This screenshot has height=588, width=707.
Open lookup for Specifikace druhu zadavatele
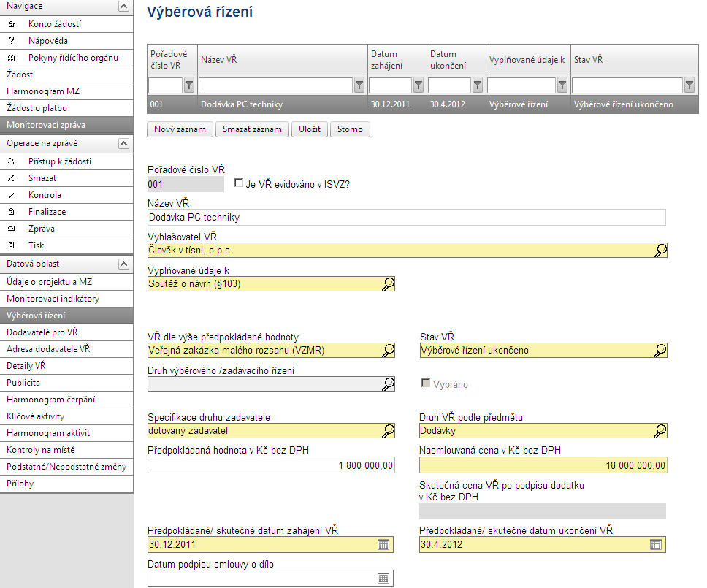(389, 431)
